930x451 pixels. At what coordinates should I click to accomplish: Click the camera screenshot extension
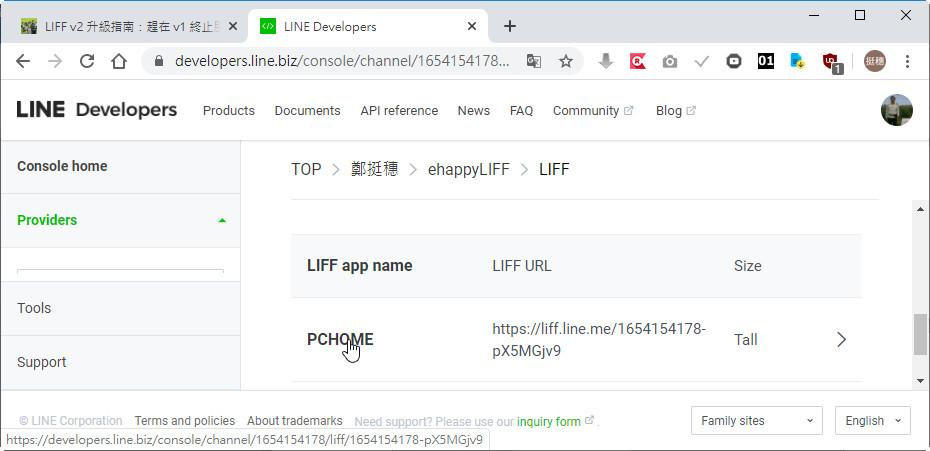click(x=670, y=61)
